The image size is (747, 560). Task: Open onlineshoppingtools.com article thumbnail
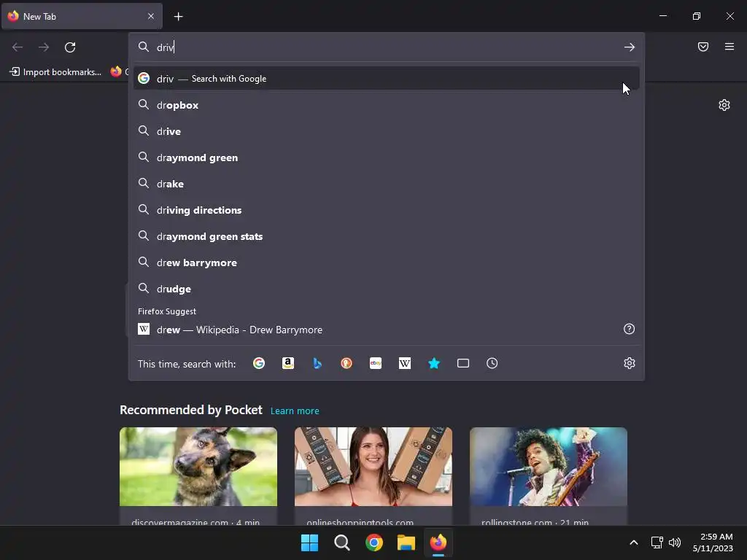coord(373,467)
